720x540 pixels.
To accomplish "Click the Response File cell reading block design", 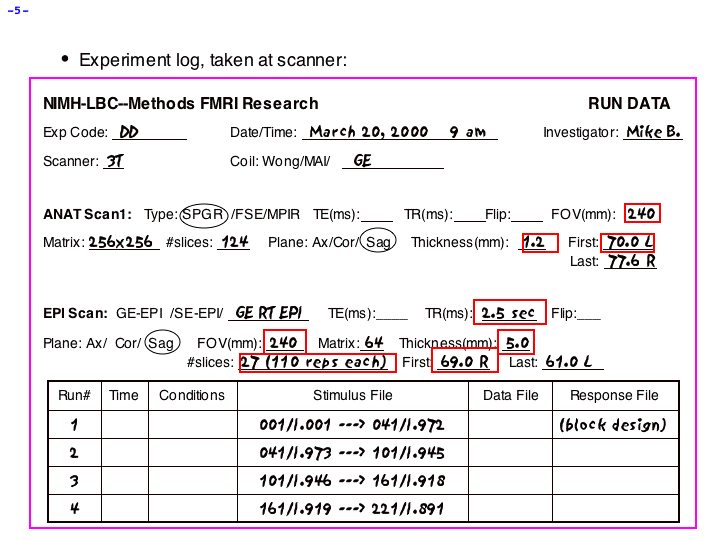I will pyautogui.click(x=614, y=425).
